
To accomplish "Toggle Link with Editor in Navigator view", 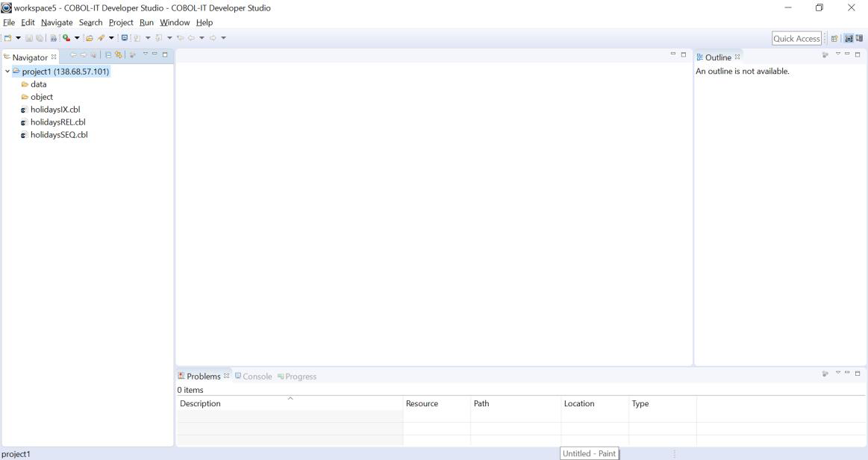I will (x=118, y=56).
